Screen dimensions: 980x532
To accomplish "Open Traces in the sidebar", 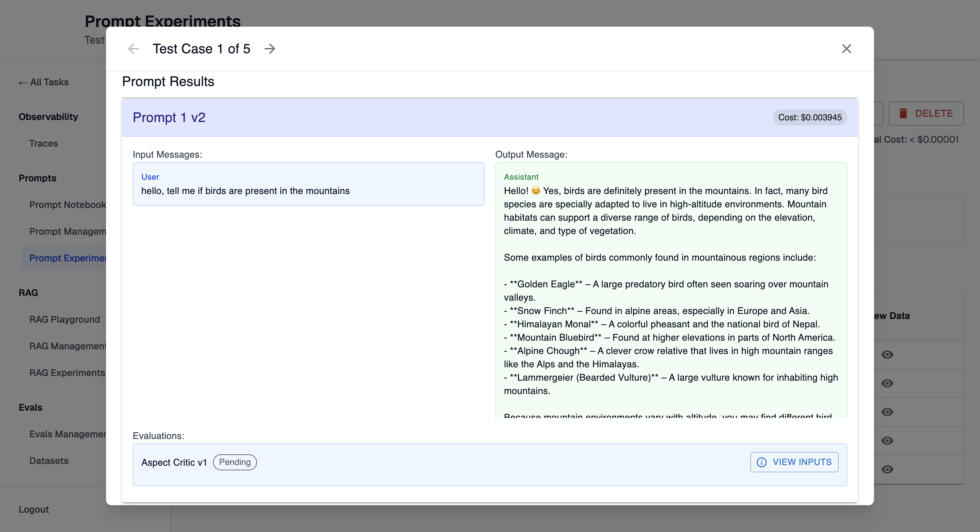I will [x=43, y=143].
